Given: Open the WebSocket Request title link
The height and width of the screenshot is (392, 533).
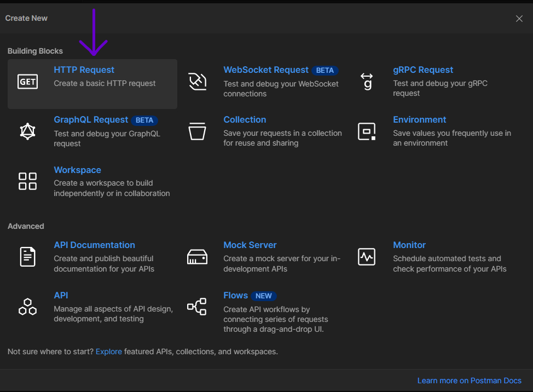Looking at the screenshot, I should click(x=266, y=70).
